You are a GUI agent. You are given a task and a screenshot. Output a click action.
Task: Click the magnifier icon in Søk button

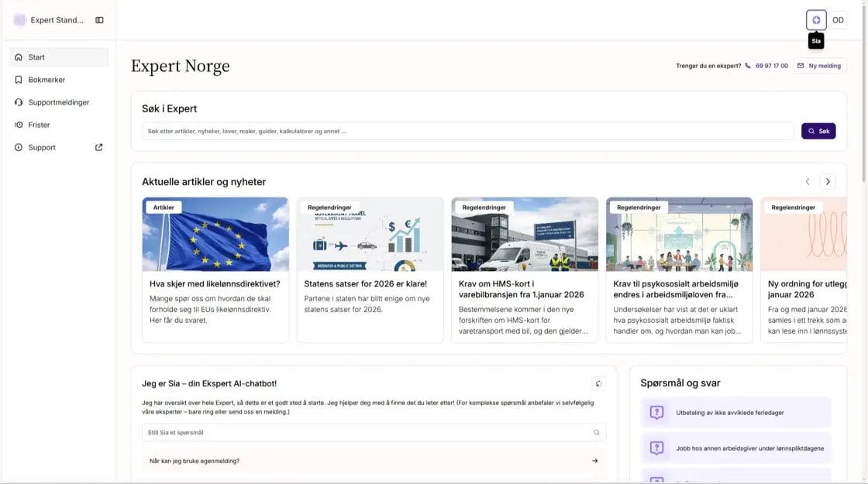[x=811, y=131]
